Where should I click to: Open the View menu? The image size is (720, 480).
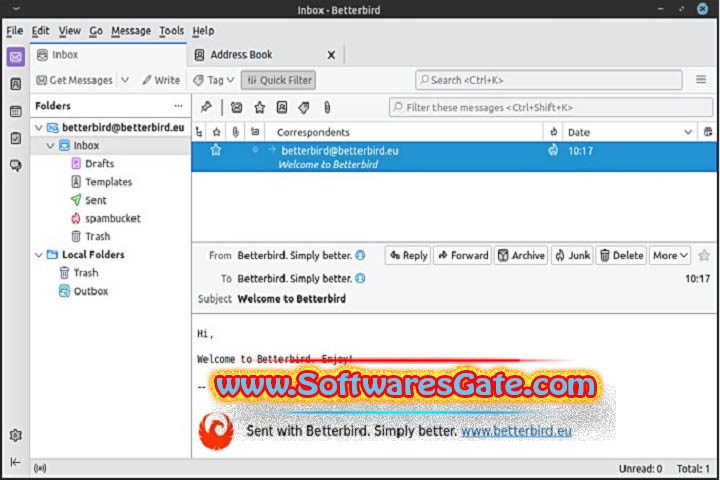[69, 31]
